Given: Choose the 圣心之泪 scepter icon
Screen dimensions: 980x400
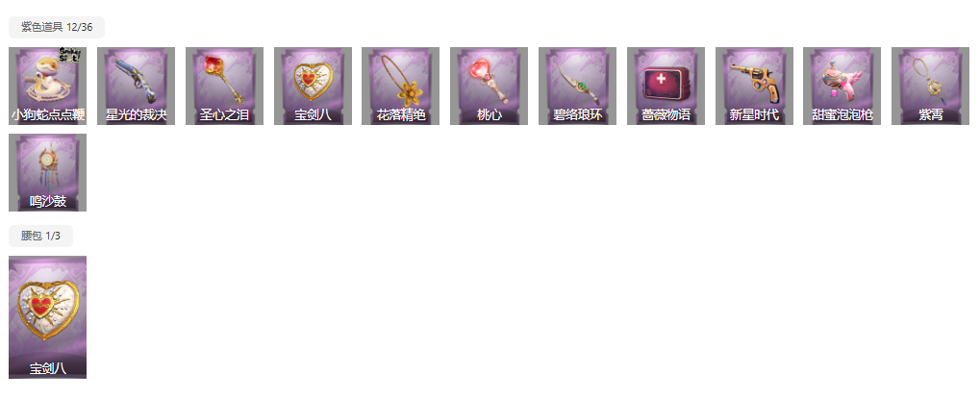Looking at the screenshot, I should (224, 86).
